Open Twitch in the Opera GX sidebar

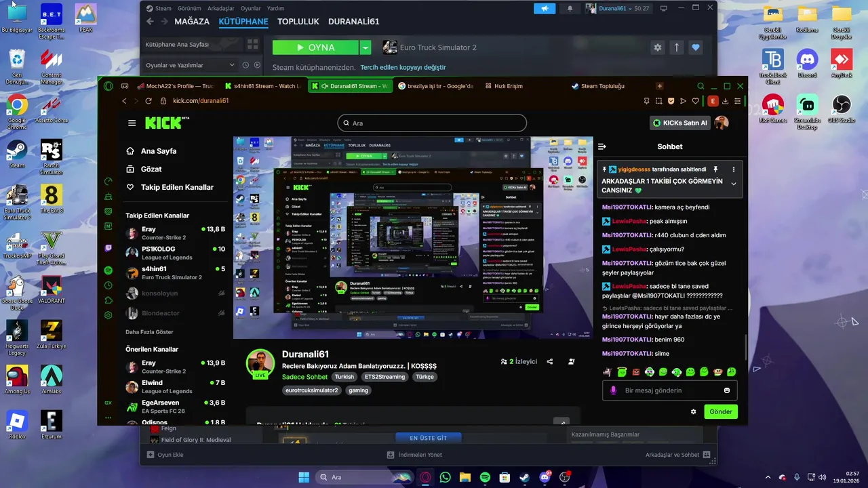108,247
